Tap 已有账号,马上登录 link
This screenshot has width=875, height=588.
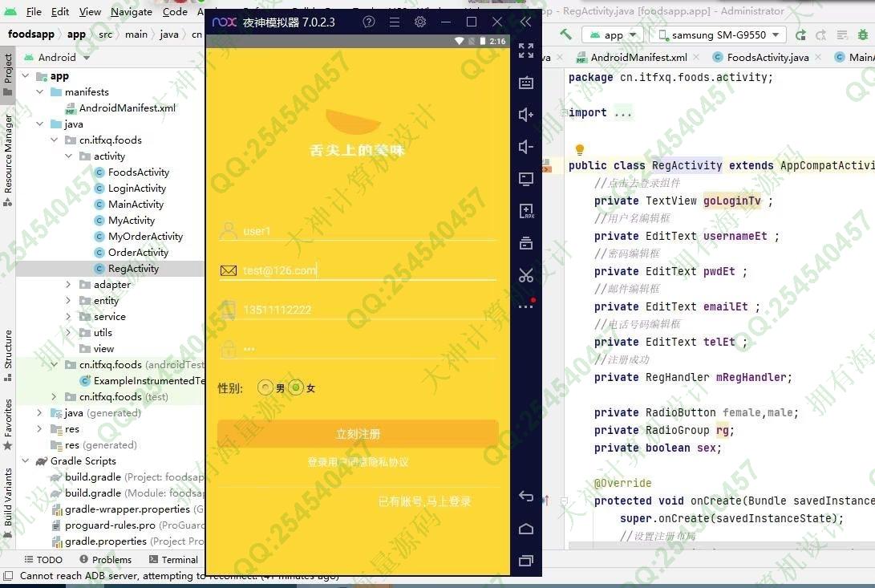424,501
